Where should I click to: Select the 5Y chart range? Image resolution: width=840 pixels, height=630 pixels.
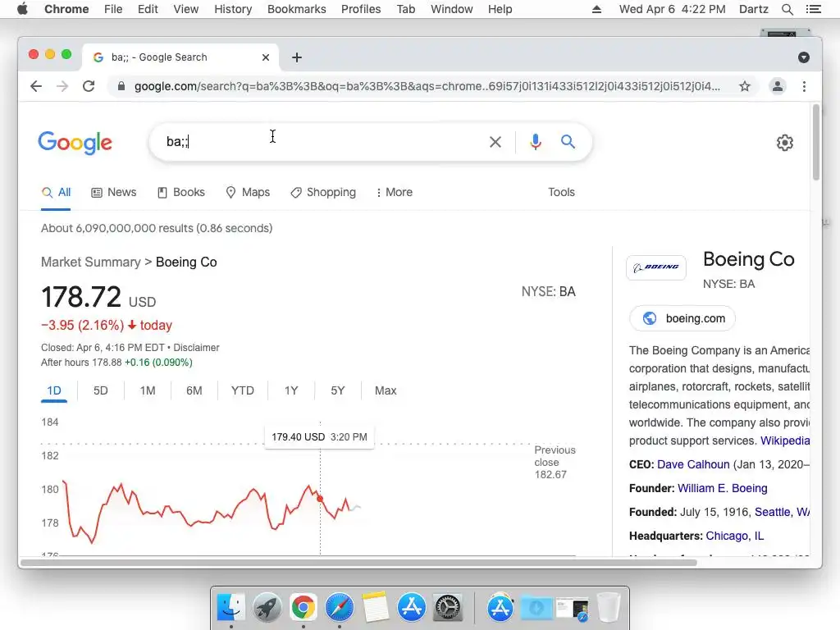[x=337, y=390]
